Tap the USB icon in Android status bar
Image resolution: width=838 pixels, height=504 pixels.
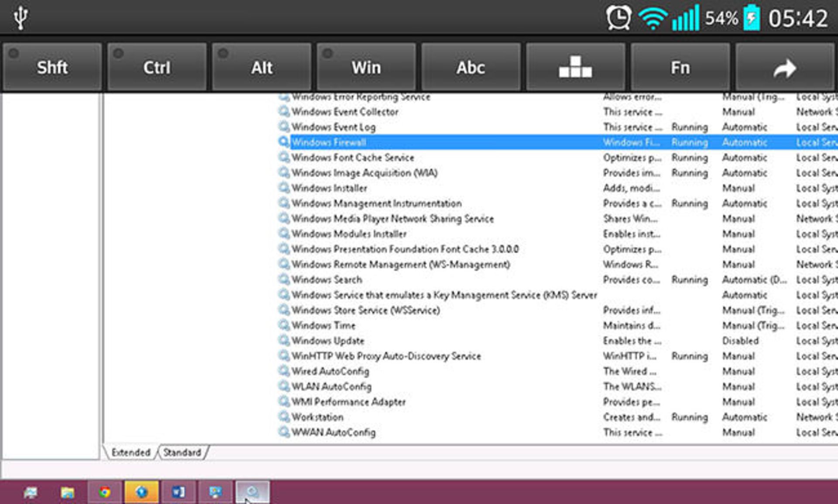[x=20, y=17]
